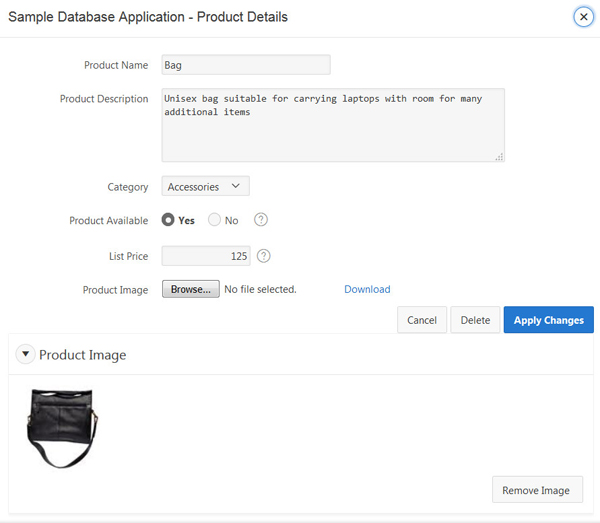600x523 pixels.
Task: Open help for Product Available
Action: tap(261, 220)
